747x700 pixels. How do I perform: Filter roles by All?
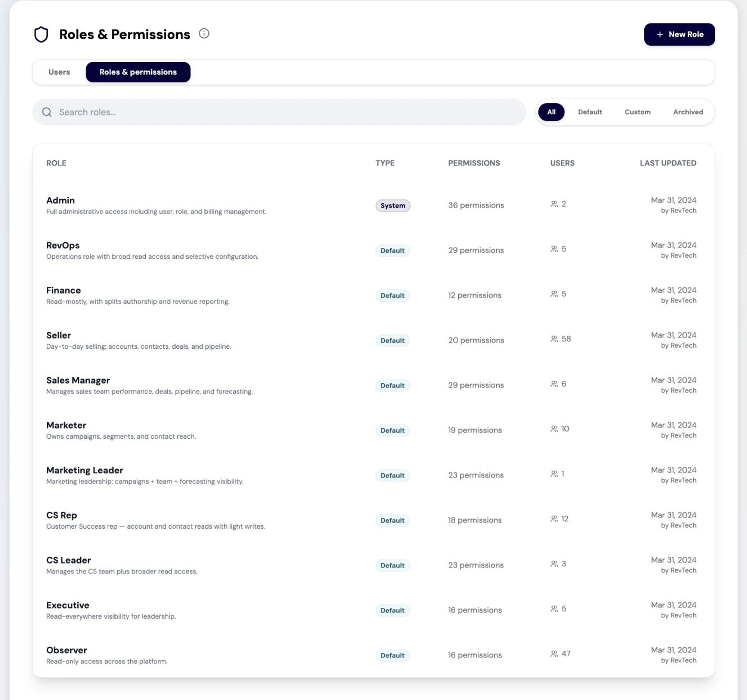[551, 112]
